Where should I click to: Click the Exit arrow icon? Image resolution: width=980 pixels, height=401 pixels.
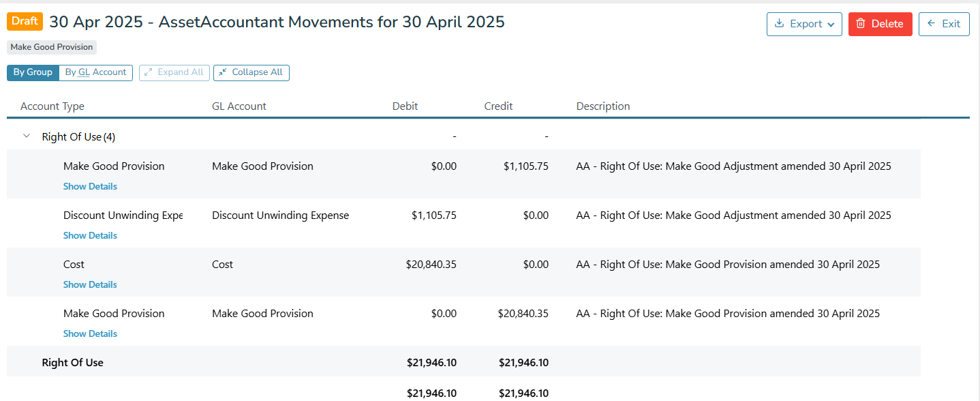932,24
